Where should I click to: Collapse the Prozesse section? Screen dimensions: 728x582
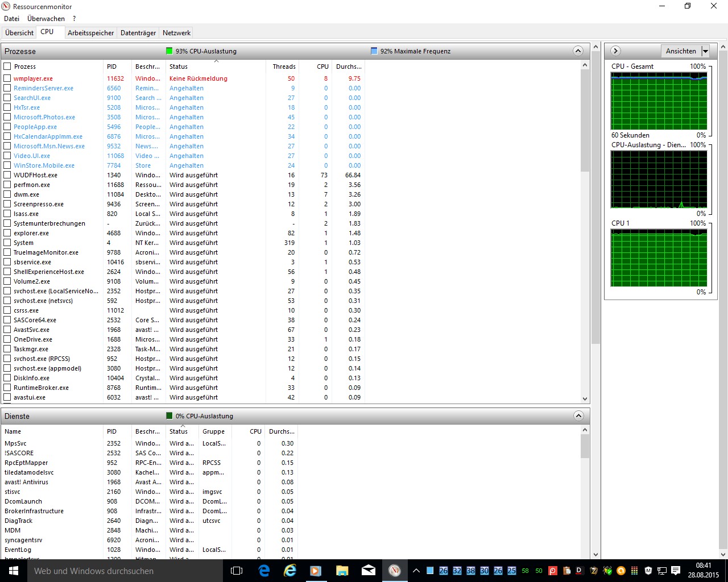point(578,51)
